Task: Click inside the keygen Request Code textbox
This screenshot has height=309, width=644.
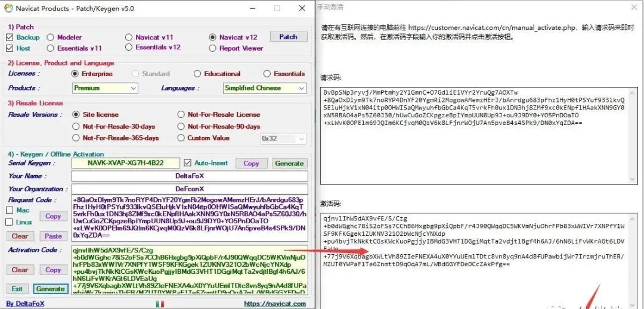Action: pyautogui.click(x=190, y=219)
